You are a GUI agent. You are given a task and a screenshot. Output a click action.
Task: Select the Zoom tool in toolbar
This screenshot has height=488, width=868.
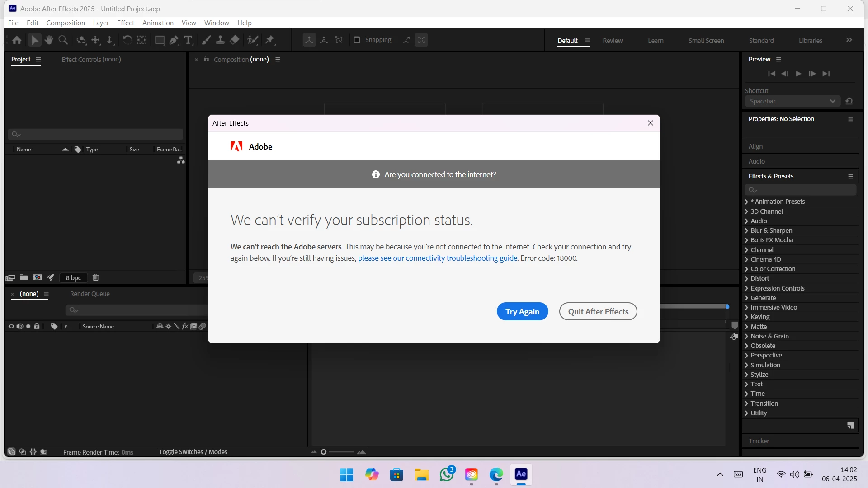coord(63,40)
